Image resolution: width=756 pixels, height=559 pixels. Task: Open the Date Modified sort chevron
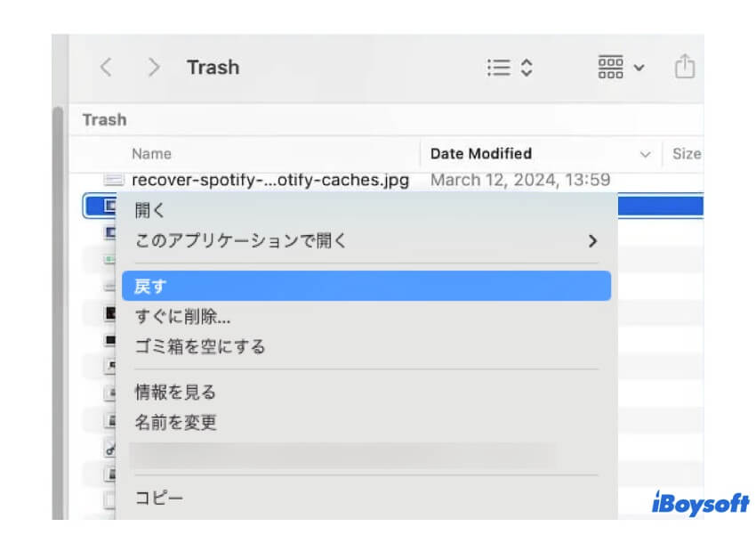pyautogui.click(x=647, y=153)
